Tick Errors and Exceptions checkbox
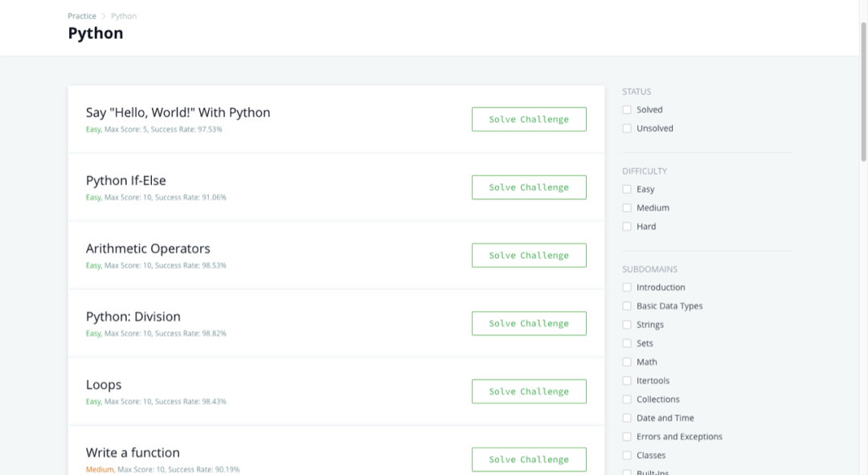This screenshot has width=868, height=475. tap(627, 437)
